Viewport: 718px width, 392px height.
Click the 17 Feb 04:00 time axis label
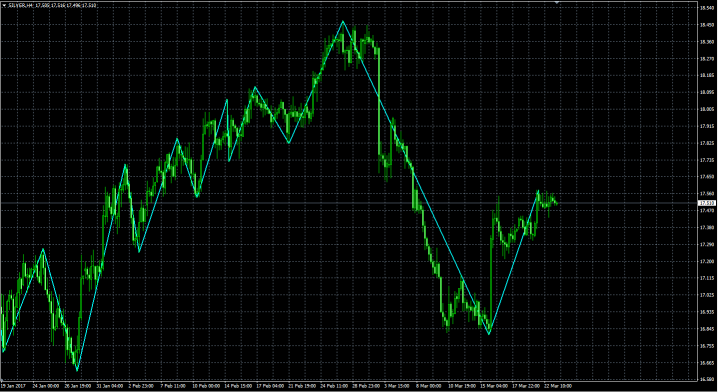[271, 386]
